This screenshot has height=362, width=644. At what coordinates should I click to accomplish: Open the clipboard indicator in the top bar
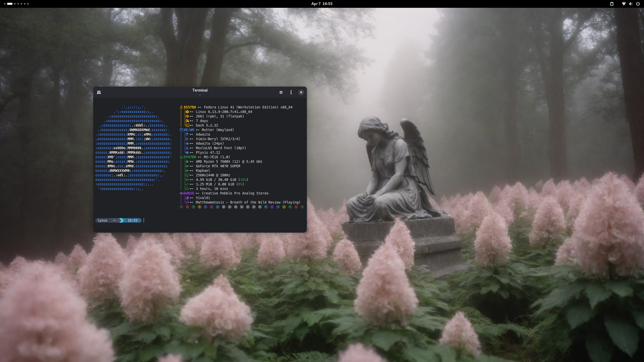click(612, 4)
